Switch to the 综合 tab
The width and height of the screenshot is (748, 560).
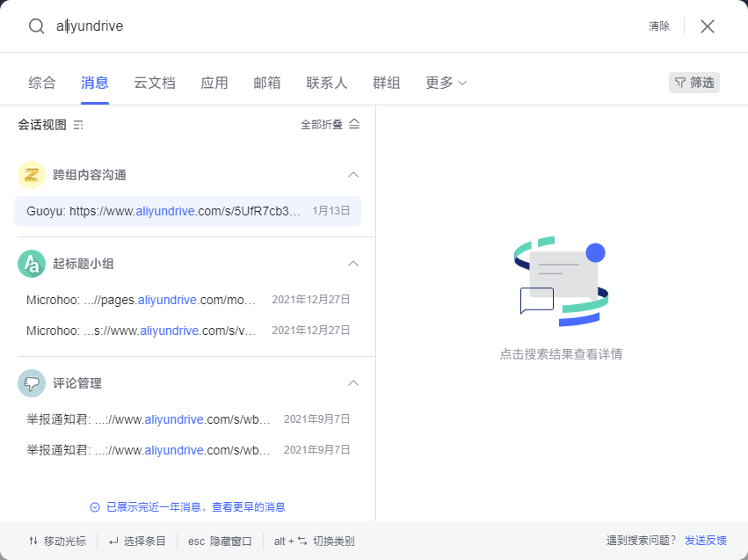(x=41, y=83)
